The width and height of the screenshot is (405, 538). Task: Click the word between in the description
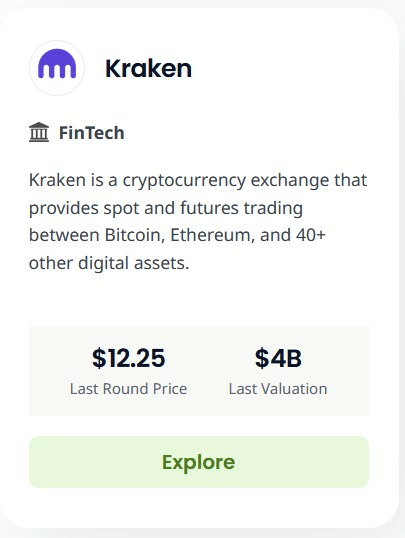coord(64,235)
